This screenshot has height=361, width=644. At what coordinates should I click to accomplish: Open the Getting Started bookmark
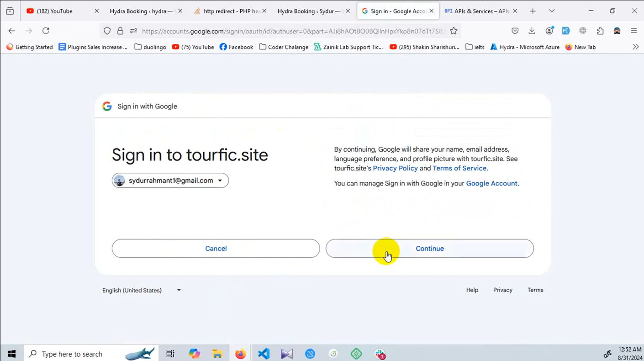click(30, 47)
